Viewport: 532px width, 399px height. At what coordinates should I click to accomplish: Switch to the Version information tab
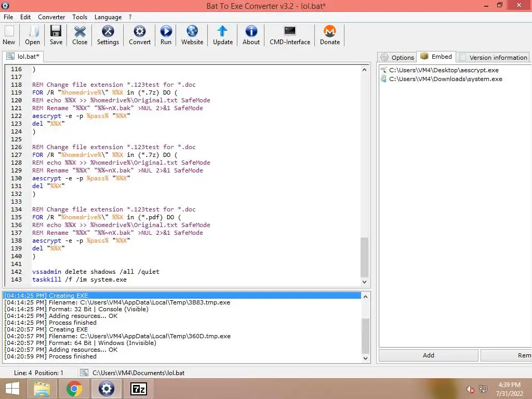pyautogui.click(x=494, y=57)
